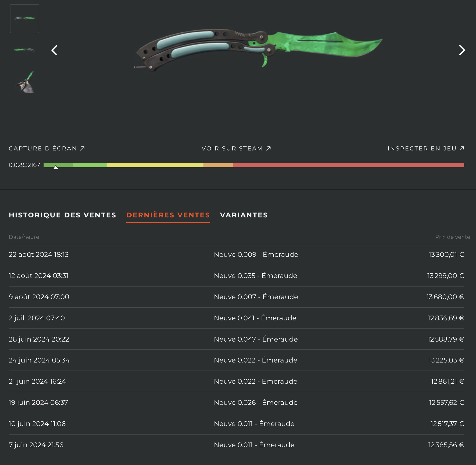Select the second flipped knife thumbnail

click(x=24, y=50)
